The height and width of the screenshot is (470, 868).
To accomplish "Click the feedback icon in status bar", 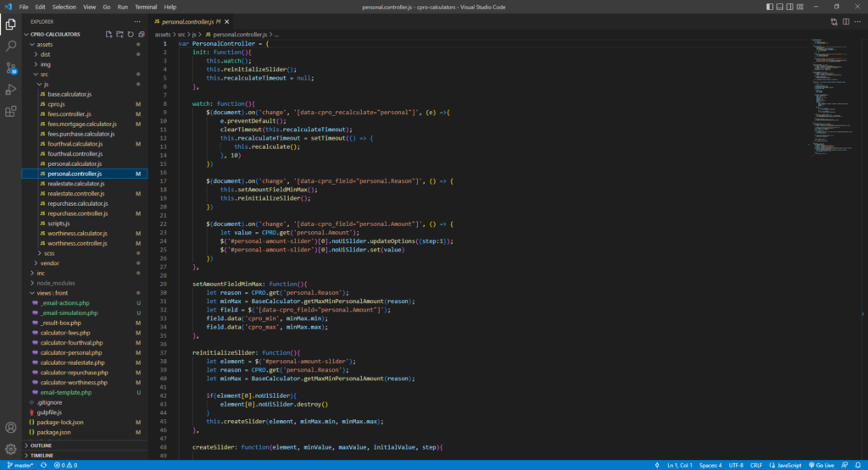I will pyautogui.click(x=845, y=466).
